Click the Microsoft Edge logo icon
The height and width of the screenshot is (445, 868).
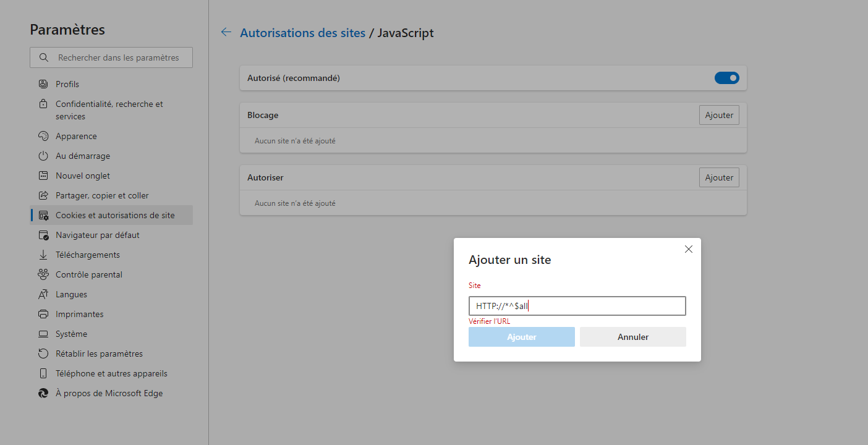click(x=43, y=393)
